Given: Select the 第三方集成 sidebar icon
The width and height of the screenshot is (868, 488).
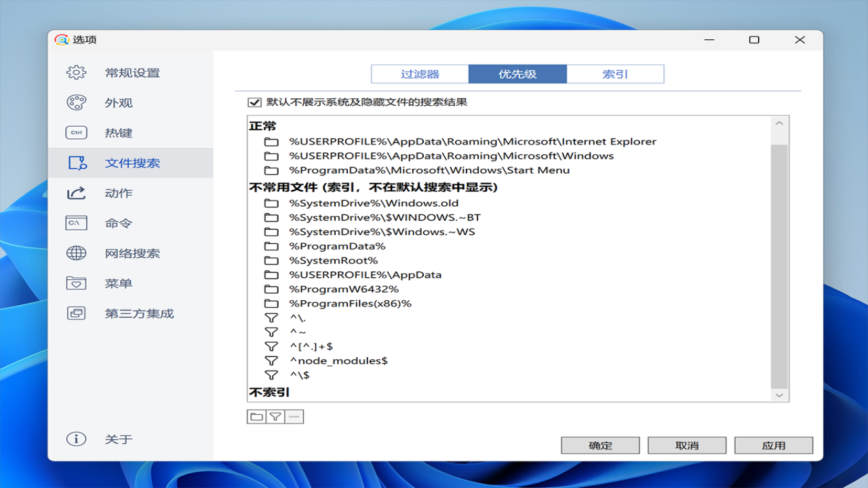Looking at the screenshot, I should tap(76, 313).
